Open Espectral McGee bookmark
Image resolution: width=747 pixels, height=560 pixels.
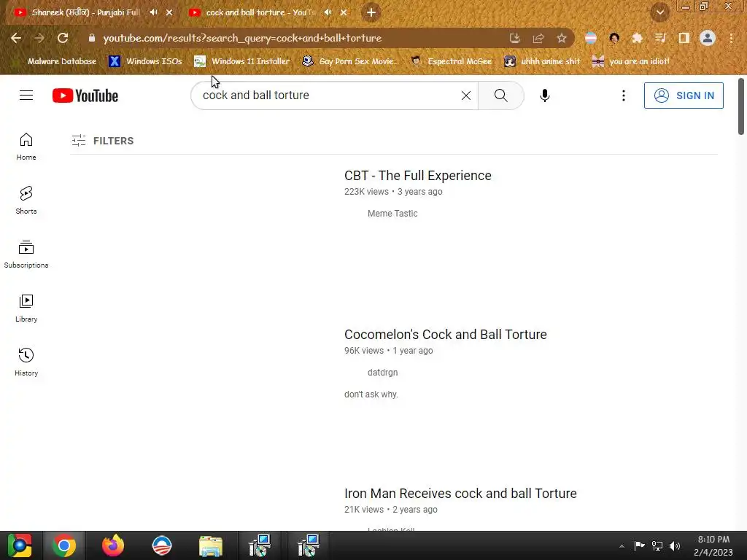tap(452, 61)
